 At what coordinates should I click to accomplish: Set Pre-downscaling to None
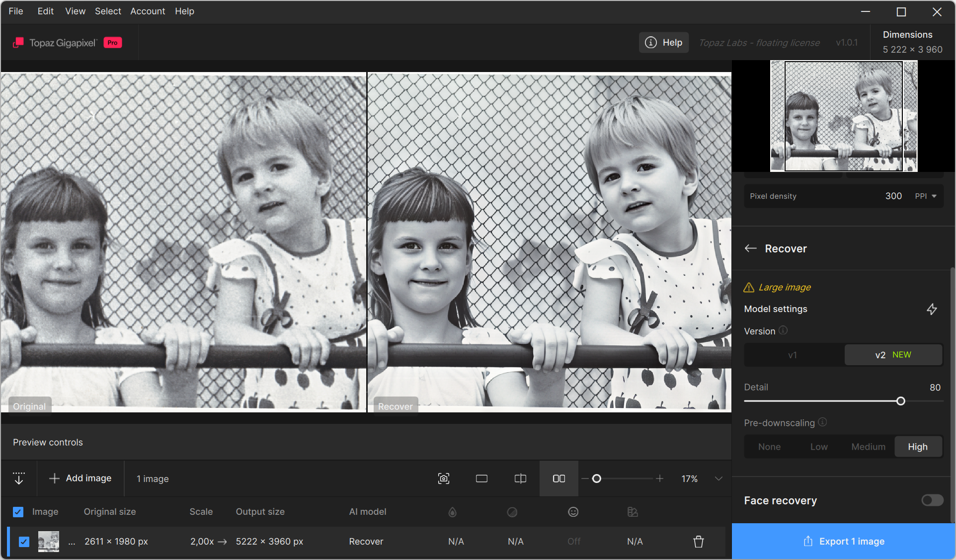[x=769, y=447]
